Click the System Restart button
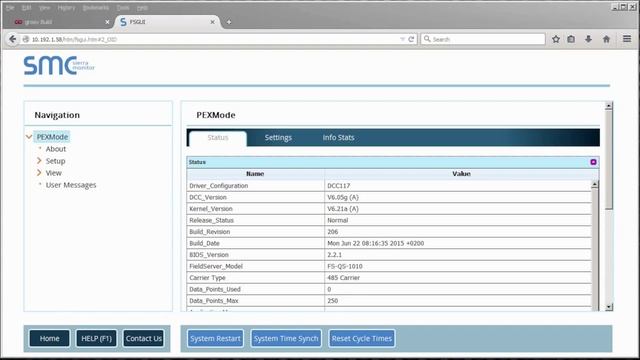This screenshot has width=640, height=360. coord(215,338)
